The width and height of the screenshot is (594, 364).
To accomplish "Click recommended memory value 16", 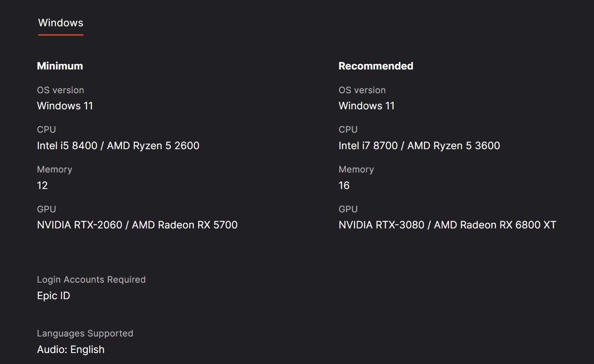I will [x=344, y=186].
